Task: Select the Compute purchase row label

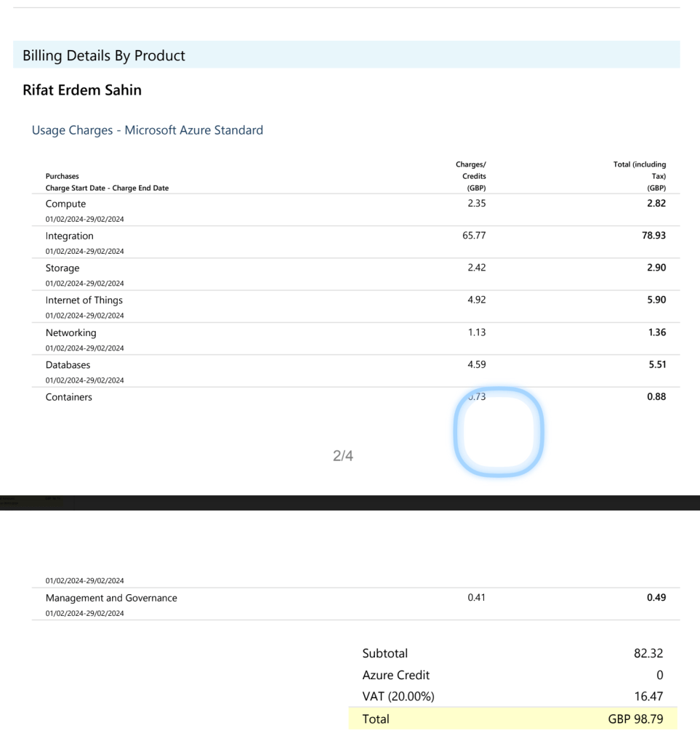Action: point(65,204)
